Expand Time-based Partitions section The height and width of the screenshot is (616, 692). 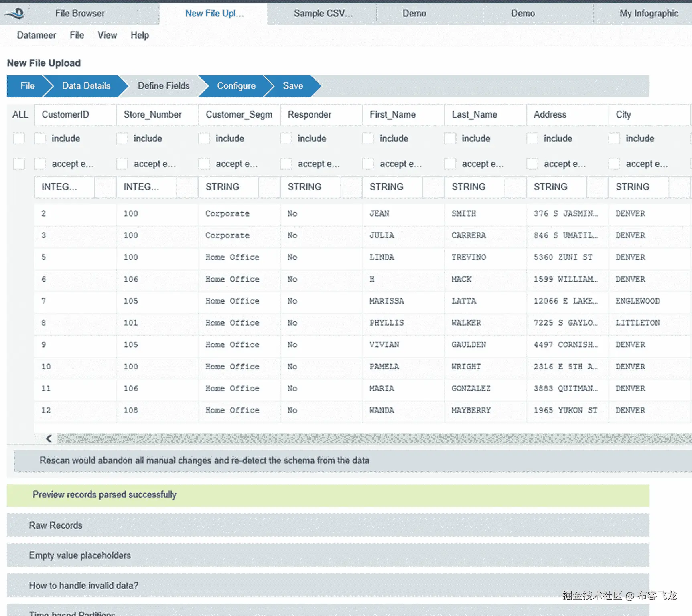pyautogui.click(x=328, y=610)
